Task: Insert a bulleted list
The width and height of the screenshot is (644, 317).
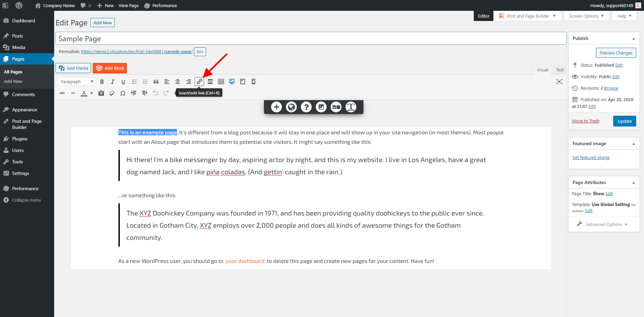Action: [134, 81]
